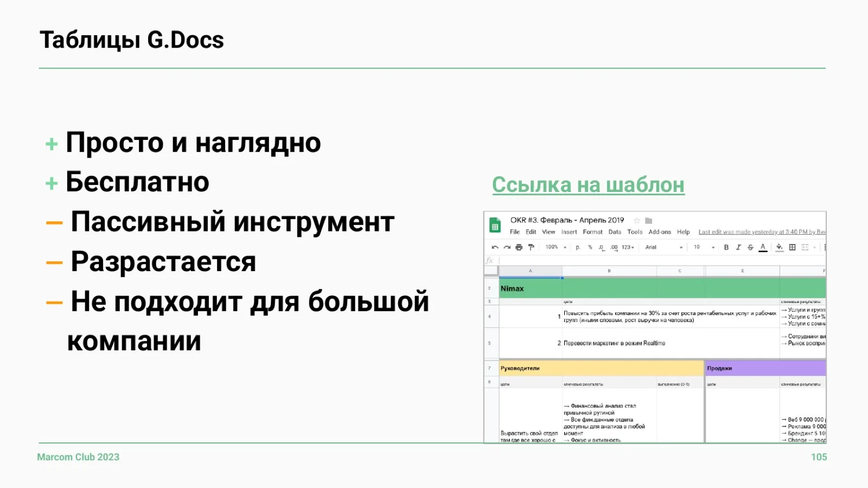This screenshot has height=488, width=868.
Task: Click the Merge cells icon
Action: 805,247
